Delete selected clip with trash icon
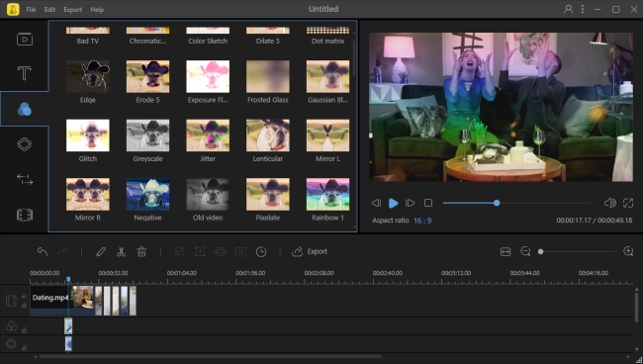The image size is (643, 364). point(141,251)
